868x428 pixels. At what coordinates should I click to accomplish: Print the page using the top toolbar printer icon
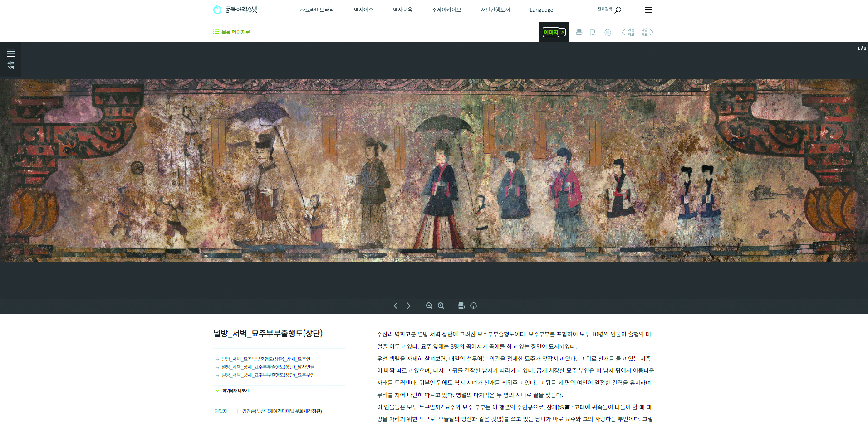click(579, 32)
